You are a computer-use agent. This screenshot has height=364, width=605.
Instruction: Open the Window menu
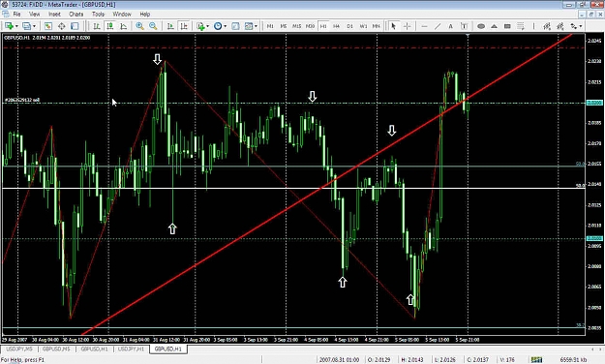click(x=122, y=14)
